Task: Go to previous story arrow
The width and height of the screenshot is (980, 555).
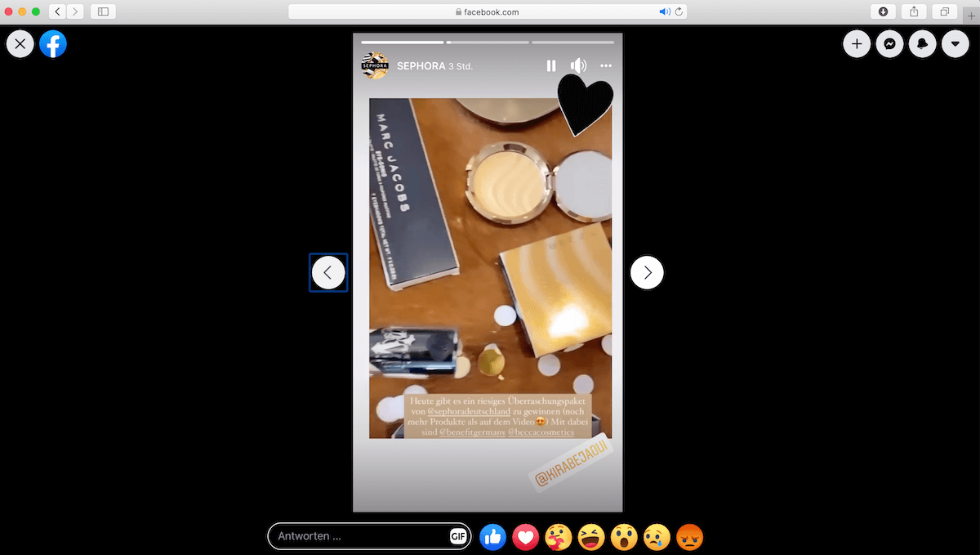Action: coord(328,273)
